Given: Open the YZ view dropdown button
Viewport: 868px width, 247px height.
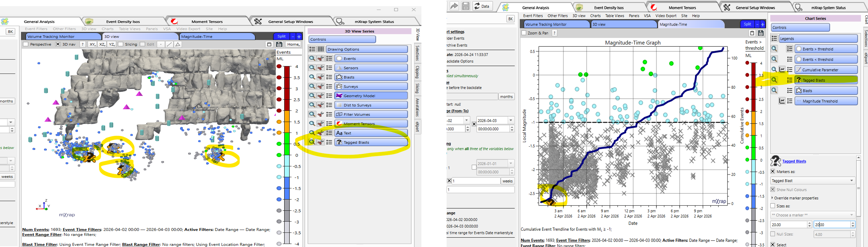Looking at the screenshot, I should (x=112, y=44).
